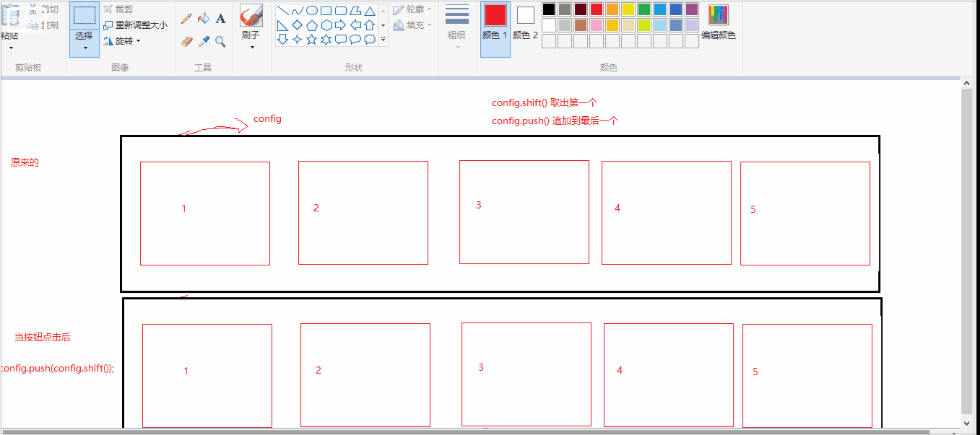980x435 pixels.
Task: Choose the Four-point star shape
Action: click(x=298, y=40)
